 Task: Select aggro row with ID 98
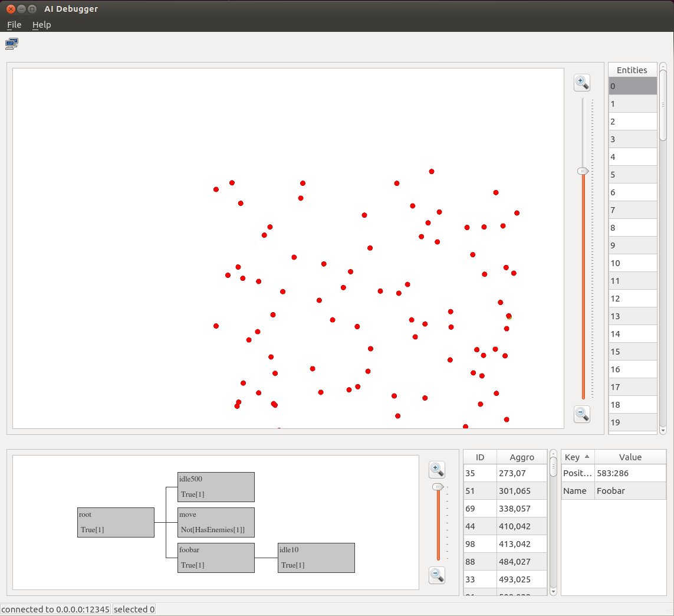tap(505, 544)
